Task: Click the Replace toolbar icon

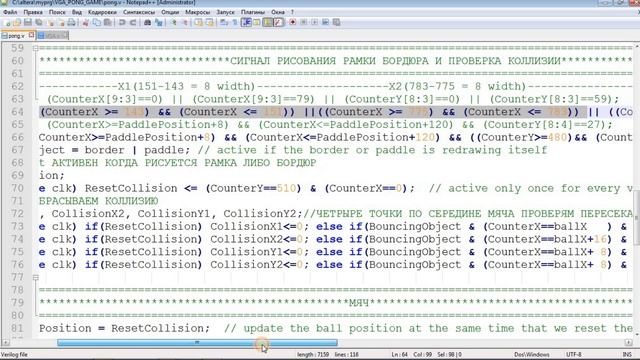Action: coord(158,22)
